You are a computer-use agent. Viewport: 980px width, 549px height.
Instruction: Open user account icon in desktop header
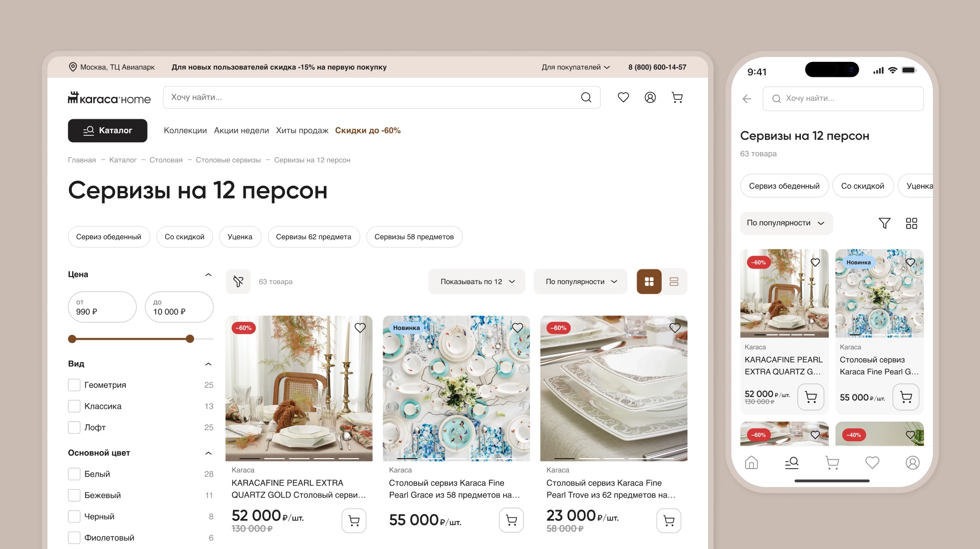(x=650, y=97)
